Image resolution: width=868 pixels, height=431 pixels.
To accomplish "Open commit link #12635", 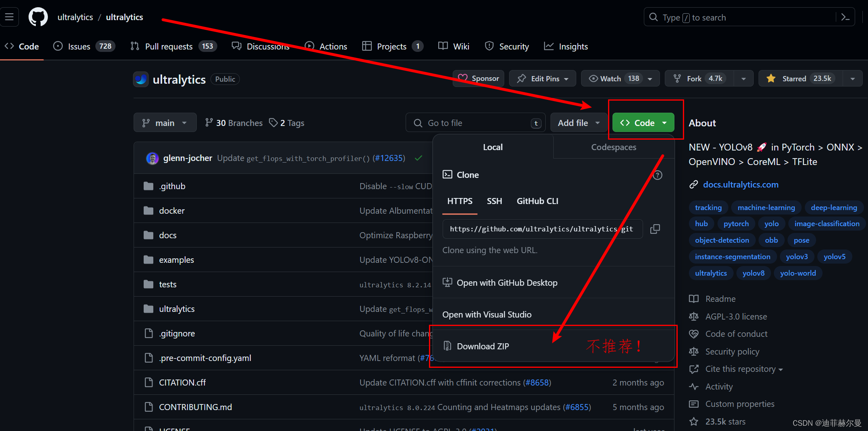I will [x=389, y=158].
